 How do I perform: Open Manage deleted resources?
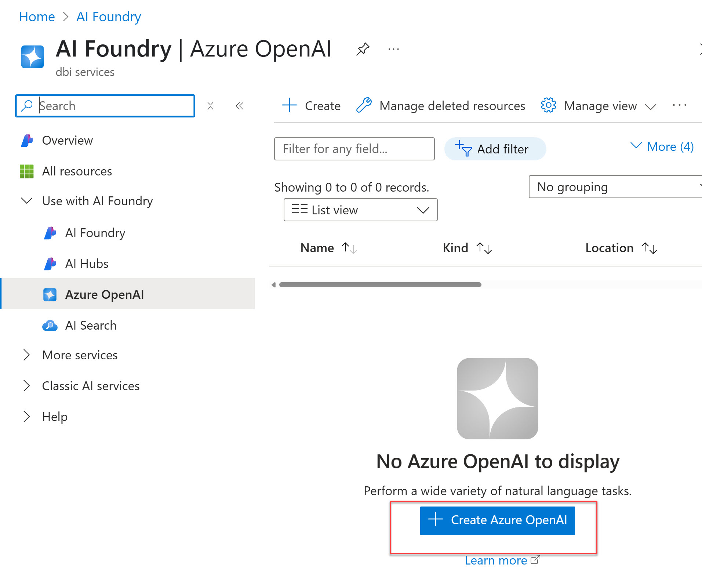pos(441,106)
